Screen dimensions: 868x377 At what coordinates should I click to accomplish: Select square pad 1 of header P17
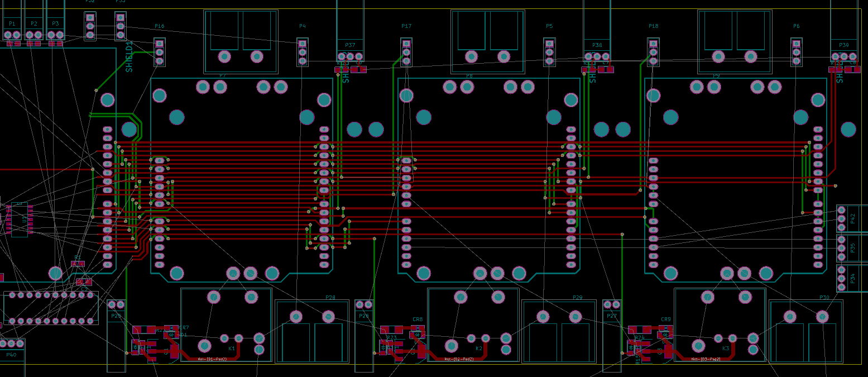[x=406, y=44]
